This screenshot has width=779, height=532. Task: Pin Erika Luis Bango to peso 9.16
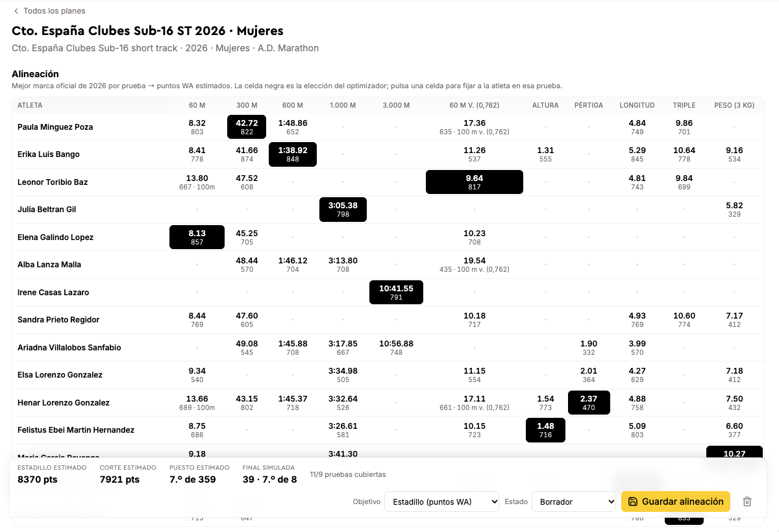click(735, 154)
